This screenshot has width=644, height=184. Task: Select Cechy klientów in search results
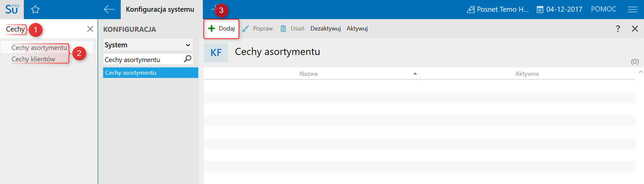tap(33, 59)
